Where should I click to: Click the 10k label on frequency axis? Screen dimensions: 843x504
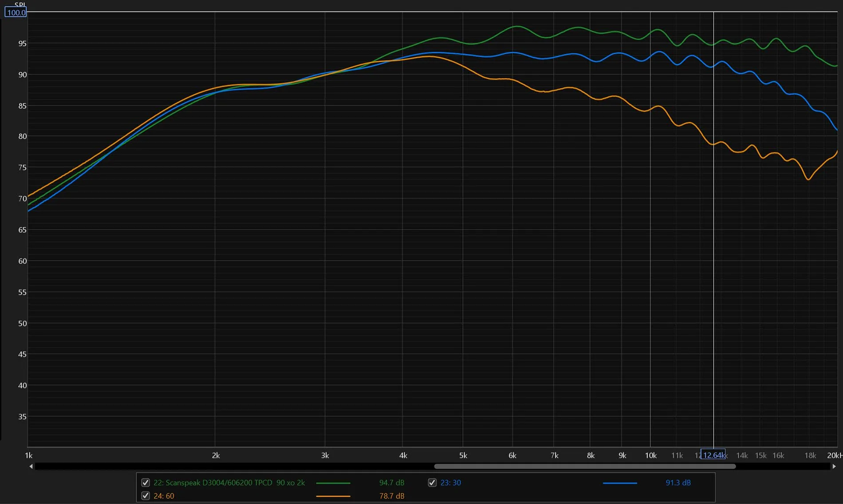point(650,456)
